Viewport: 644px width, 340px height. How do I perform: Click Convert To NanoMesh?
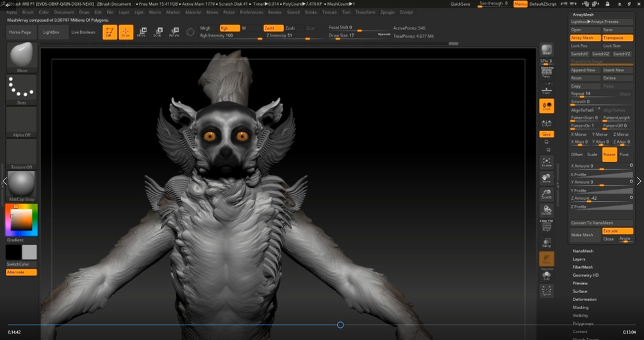[x=602, y=223]
